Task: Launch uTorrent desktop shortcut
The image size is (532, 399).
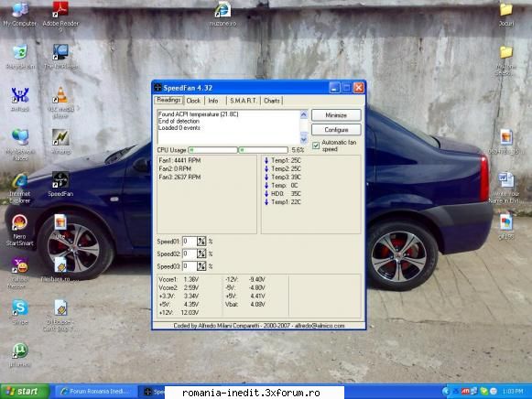Action: (19, 354)
